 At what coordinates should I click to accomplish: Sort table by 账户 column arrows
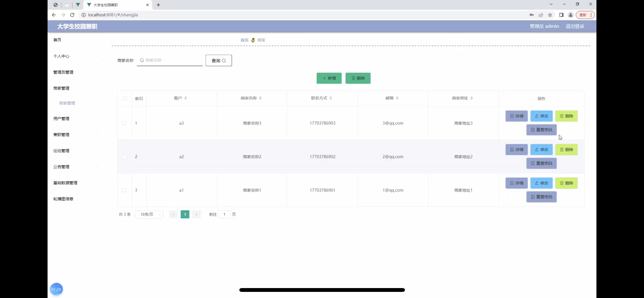(186, 98)
